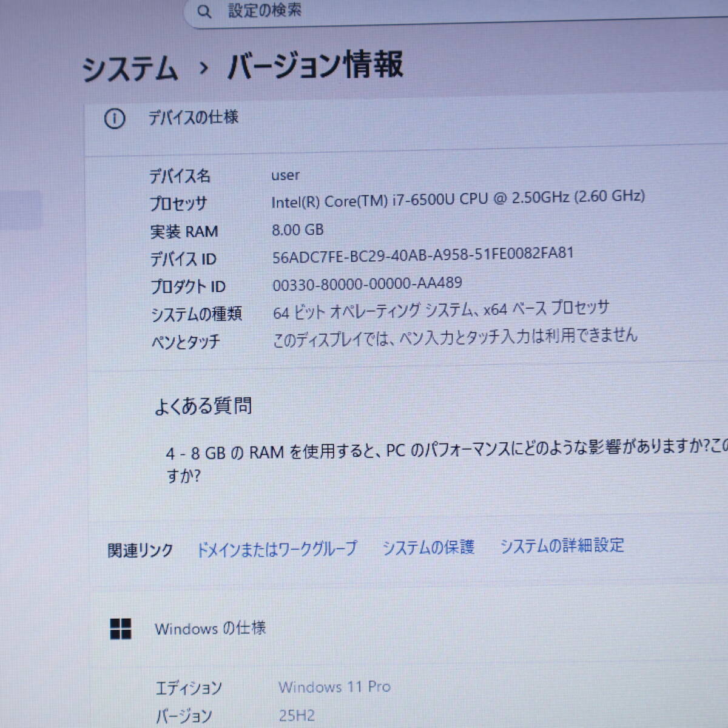
Task: Go back to システム breadcrumb
Action: [x=130, y=68]
